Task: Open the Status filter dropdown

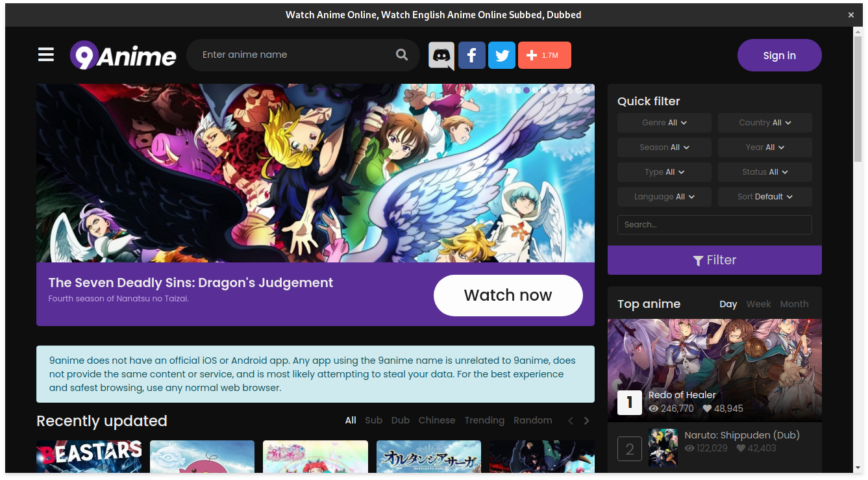Action: coord(765,172)
